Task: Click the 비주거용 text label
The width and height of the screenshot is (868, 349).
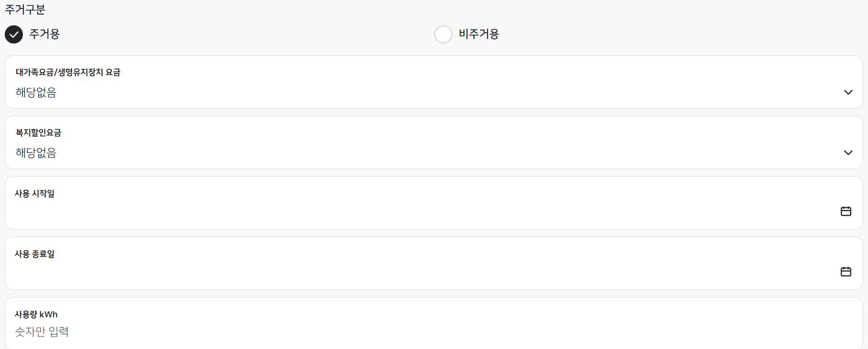Action: point(478,34)
